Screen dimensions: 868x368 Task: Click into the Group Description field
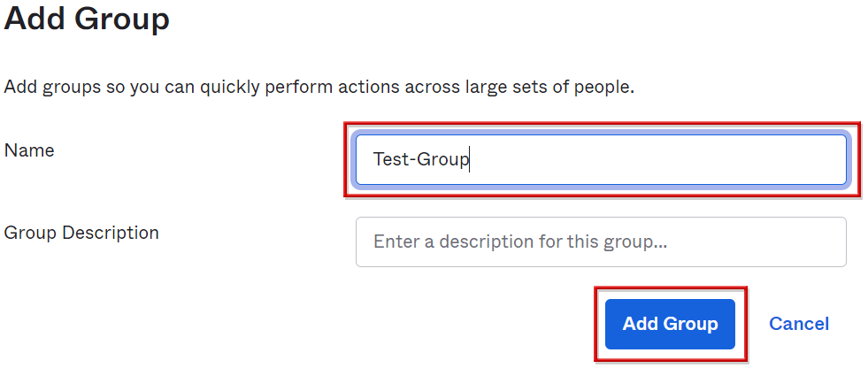(601, 241)
